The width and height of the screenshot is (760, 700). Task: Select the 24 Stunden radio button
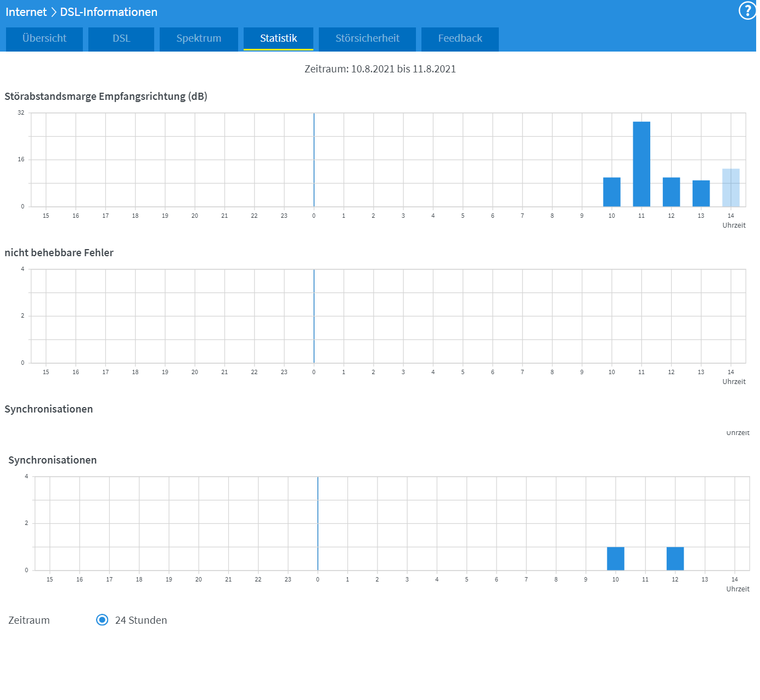coord(102,620)
